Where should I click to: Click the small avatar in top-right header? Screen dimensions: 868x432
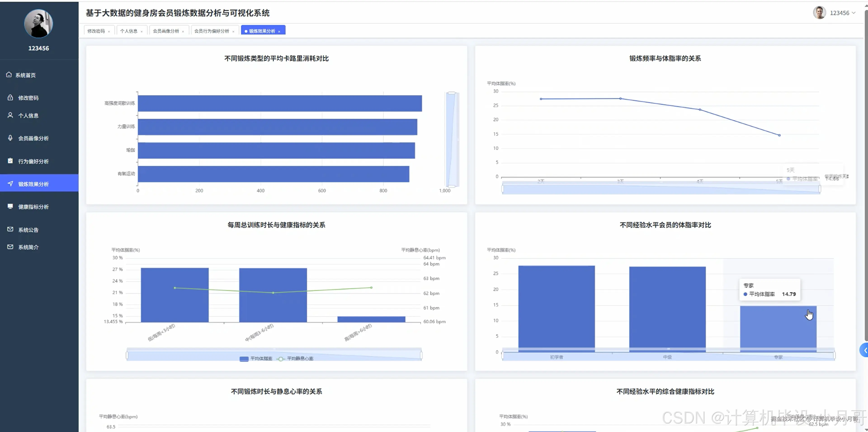point(819,13)
